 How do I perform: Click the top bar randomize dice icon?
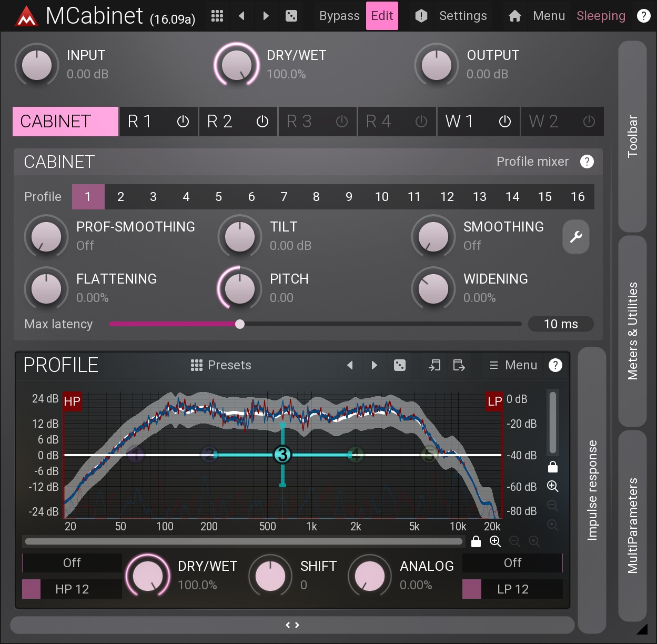291,16
